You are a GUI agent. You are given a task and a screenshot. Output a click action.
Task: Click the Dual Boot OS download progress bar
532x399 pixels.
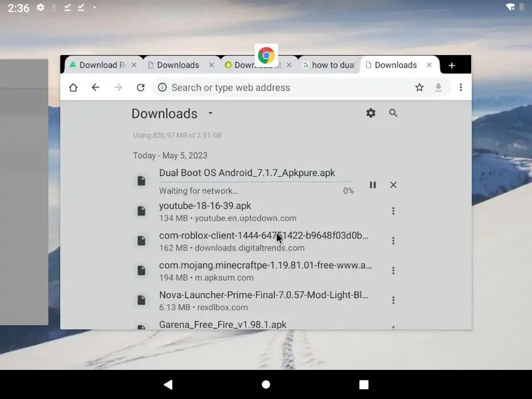257,182
